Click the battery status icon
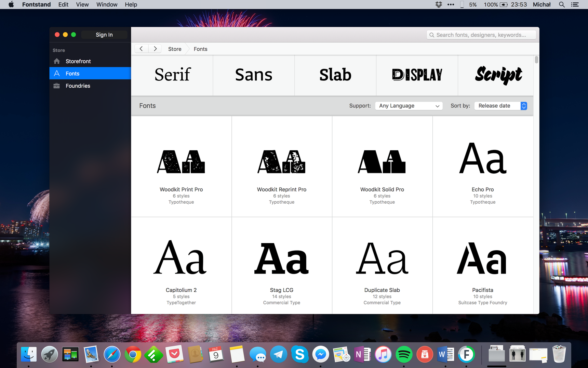This screenshot has width=588, height=368. 504,4
